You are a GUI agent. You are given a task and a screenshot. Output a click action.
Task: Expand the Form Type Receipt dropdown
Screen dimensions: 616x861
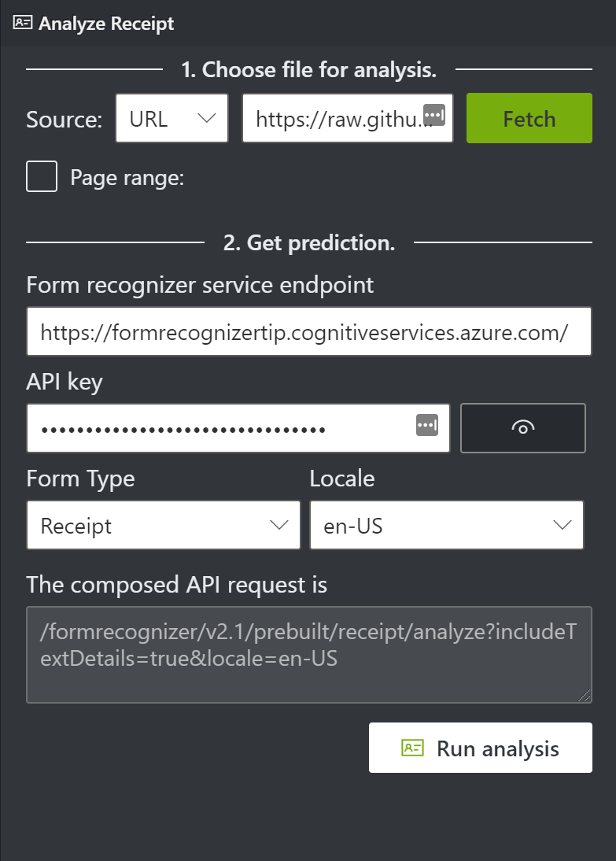[164, 525]
